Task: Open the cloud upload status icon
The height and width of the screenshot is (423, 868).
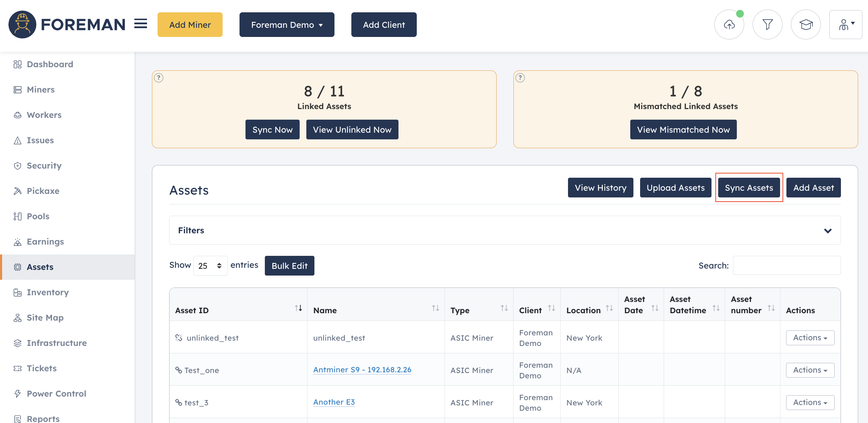Action: (x=729, y=25)
